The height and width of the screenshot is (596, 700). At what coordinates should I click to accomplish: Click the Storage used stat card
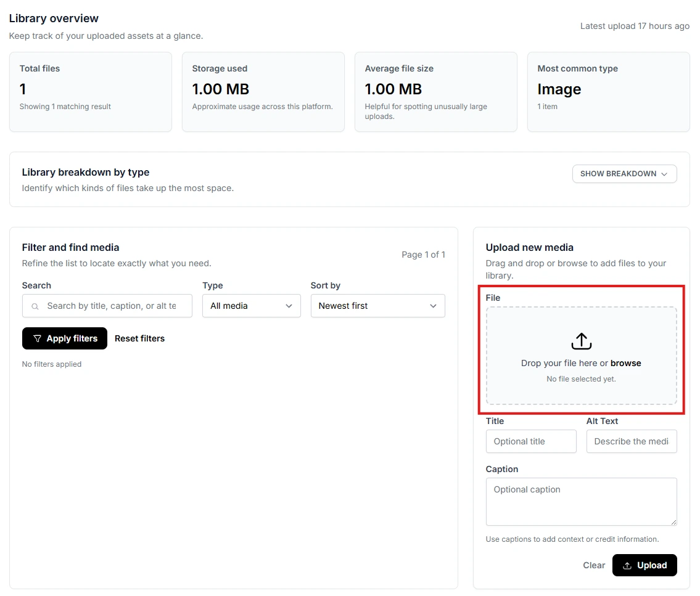(x=263, y=91)
